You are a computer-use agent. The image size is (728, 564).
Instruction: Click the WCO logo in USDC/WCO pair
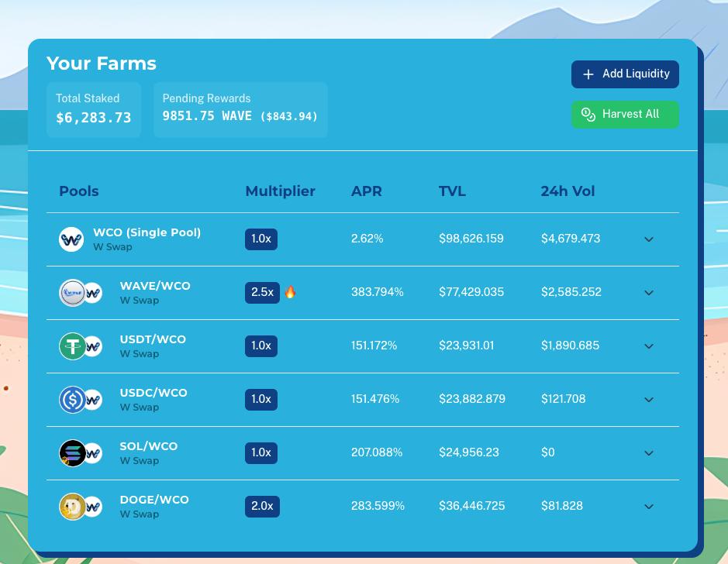pyautogui.click(x=95, y=399)
